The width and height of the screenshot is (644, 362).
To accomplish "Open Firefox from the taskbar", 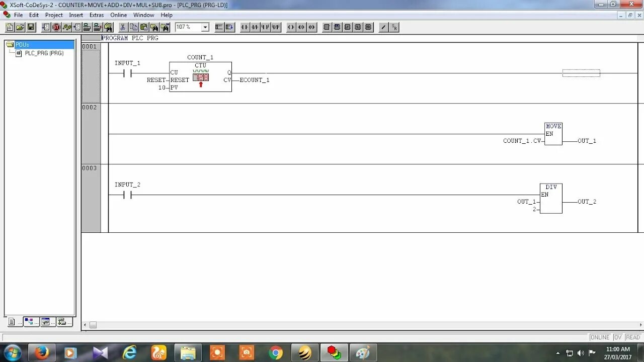I will (x=42, y=353).
